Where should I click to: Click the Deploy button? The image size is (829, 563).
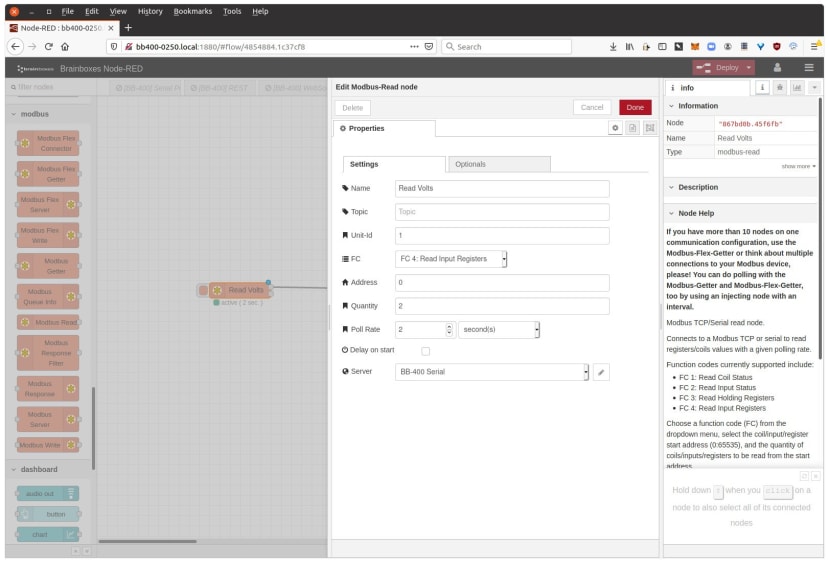coord(718,68)
